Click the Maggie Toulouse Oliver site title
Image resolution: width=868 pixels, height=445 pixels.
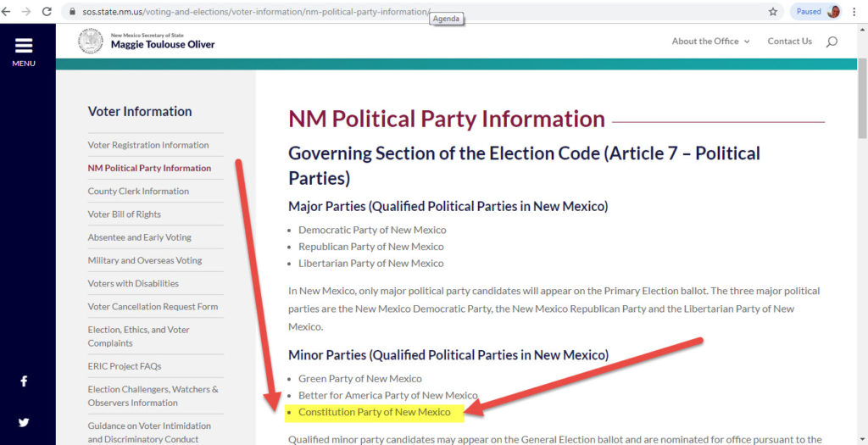click(163, 44)
